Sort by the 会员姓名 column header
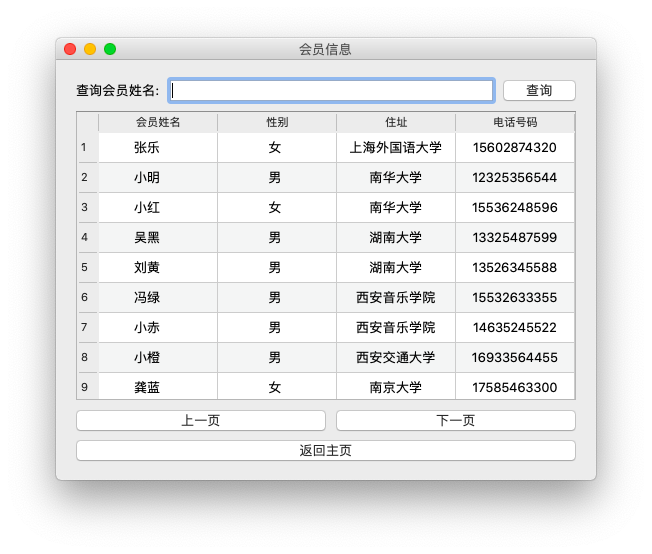 (x=158, y=122)
